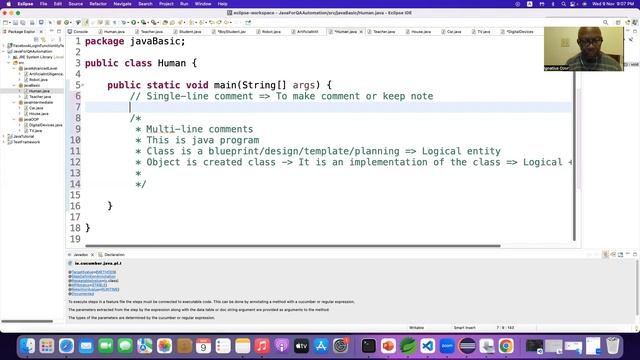This screenshot has height=360, width=640.
Task: Open Zoom from the dock
Action: coord(447,346)
